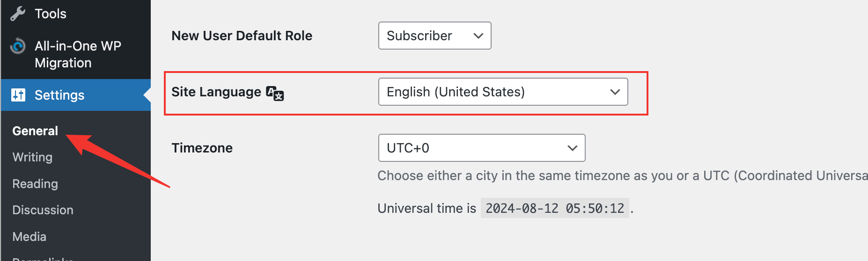Open All-in-One WP Migration menu text
The height and width of the screenshot is (261, 868).
point(78,54)
